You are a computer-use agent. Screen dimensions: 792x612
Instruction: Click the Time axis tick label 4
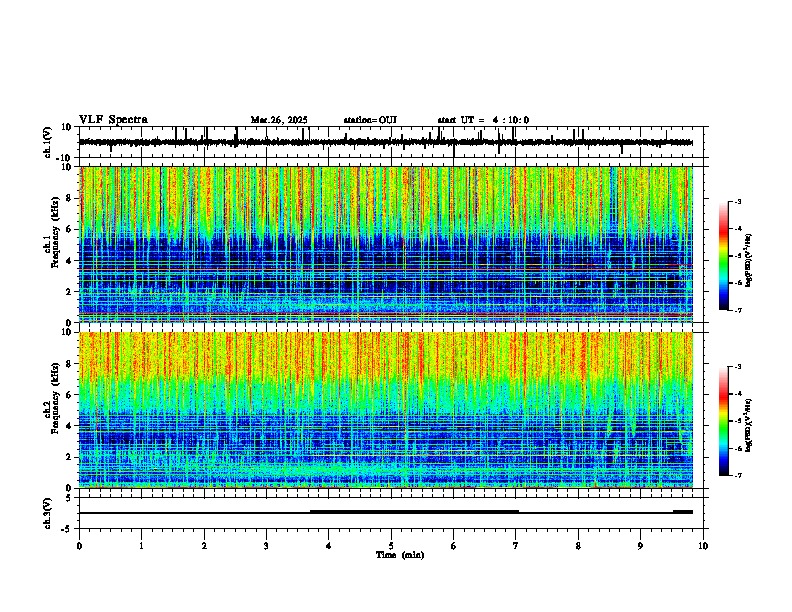coord(329,546)
